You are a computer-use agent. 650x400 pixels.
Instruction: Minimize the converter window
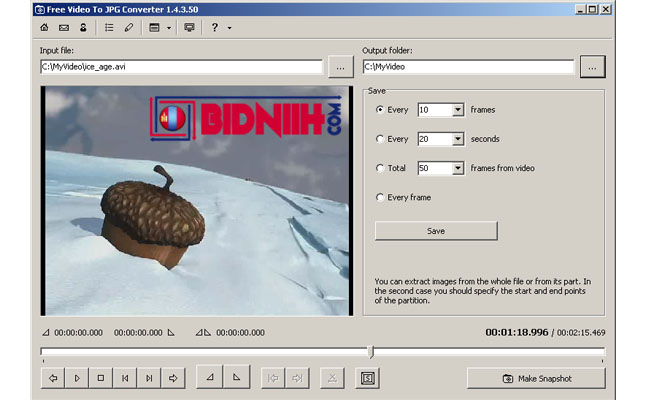[581, 9]
